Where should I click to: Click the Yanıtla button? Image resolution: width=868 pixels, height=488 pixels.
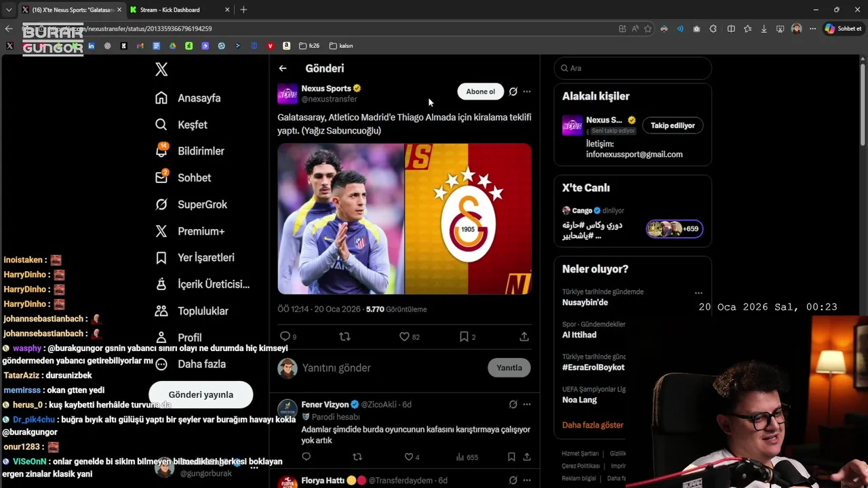509,367
